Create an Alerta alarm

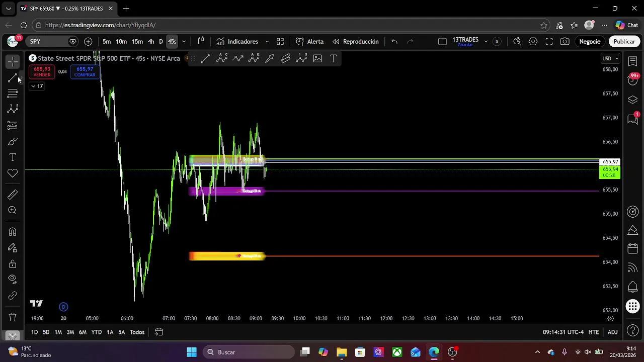click(x=310, y=42)
